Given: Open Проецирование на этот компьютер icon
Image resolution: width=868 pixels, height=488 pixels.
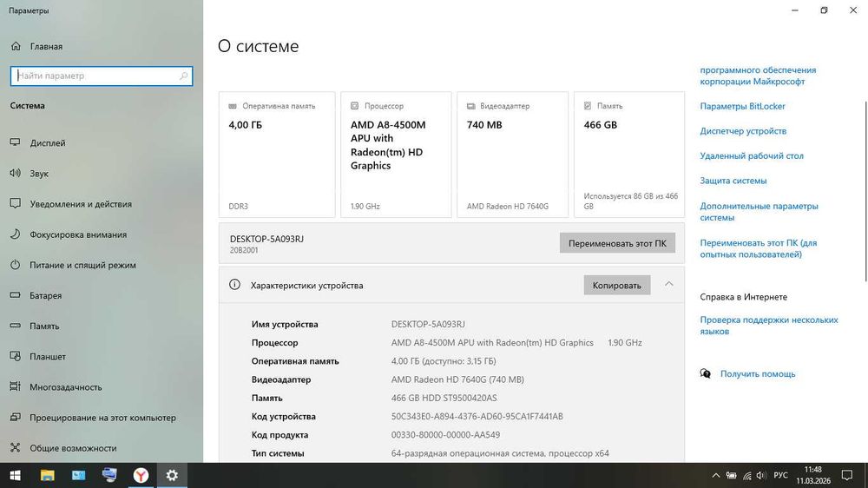Looking at the screenshot, I should (x=16, y=417).
